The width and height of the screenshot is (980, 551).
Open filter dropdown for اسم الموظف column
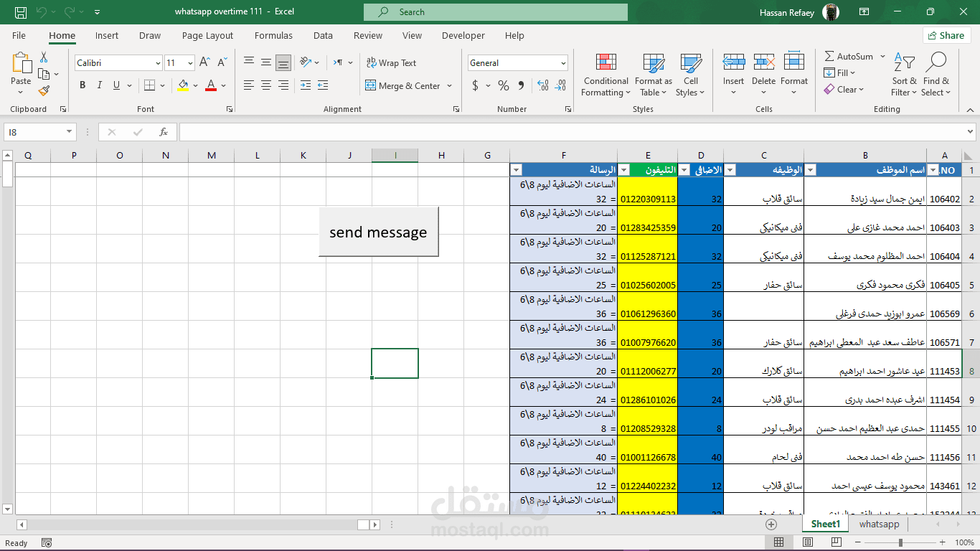[x=811, y=170]
